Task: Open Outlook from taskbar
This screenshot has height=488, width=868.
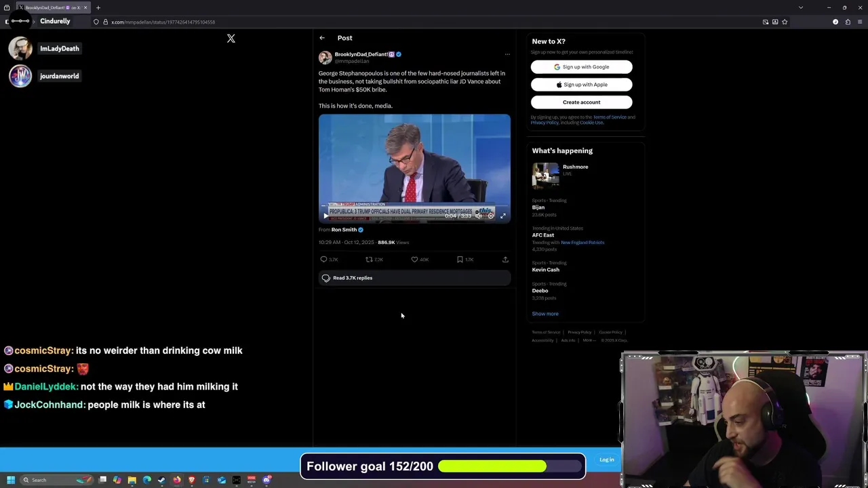Action: [222, 480]
